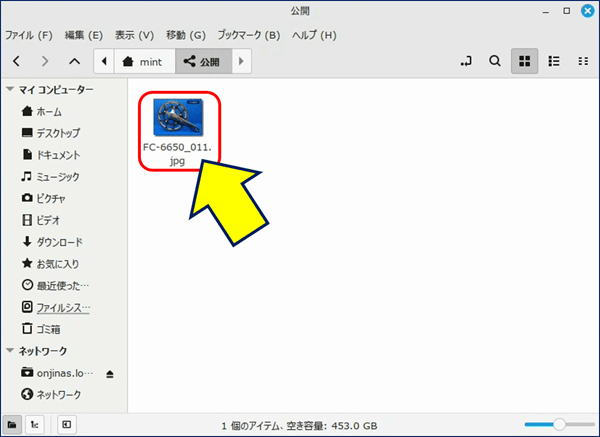600x437 pixels.
Task: Select the FC-6650_011.jpg thumbnail
Action: click(x=178, y=117)
